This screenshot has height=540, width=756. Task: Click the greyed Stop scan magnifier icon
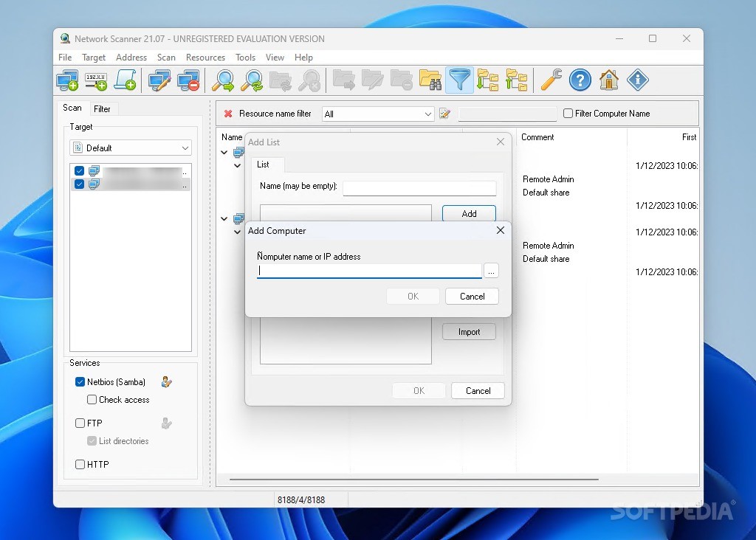pos(309,80)
